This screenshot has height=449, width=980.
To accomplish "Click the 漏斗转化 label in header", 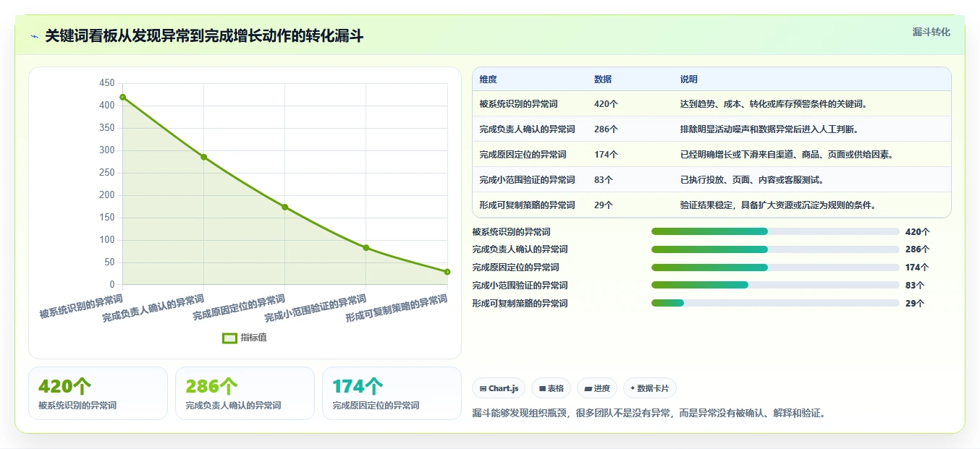I will [x=931, y=32].
